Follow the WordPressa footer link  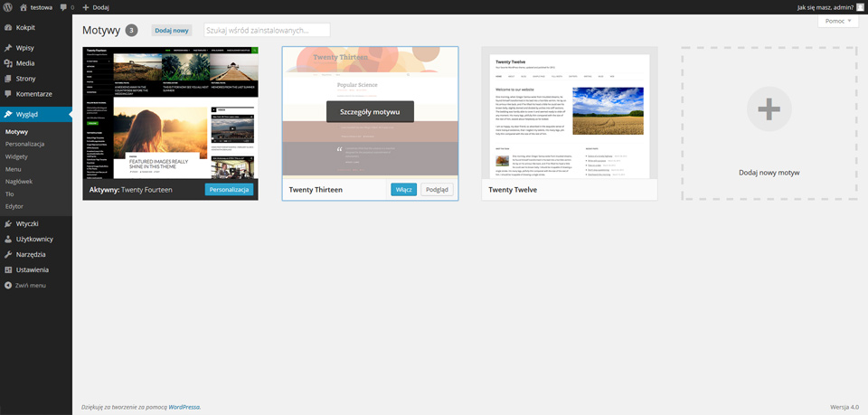coord(184,407)
